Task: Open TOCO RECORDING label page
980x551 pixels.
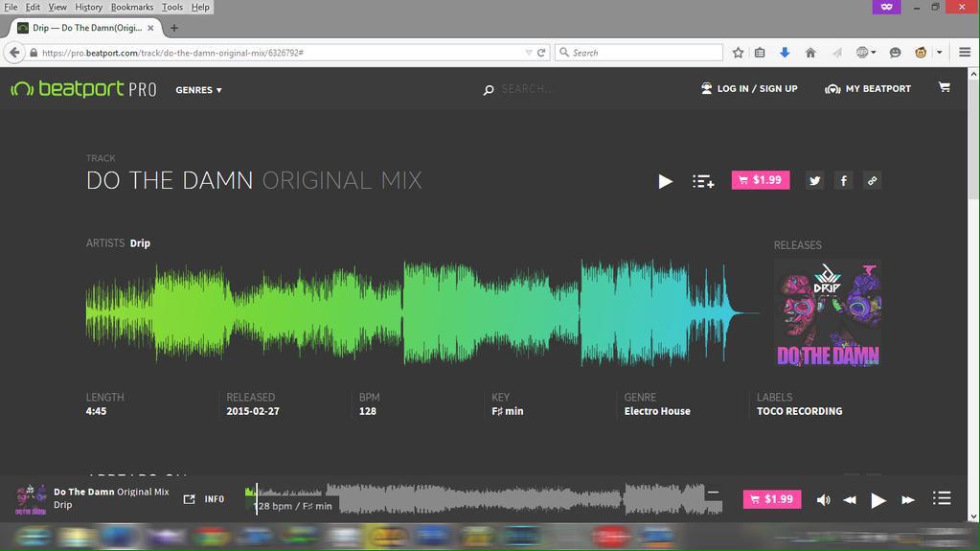Action: click(799, 411)
